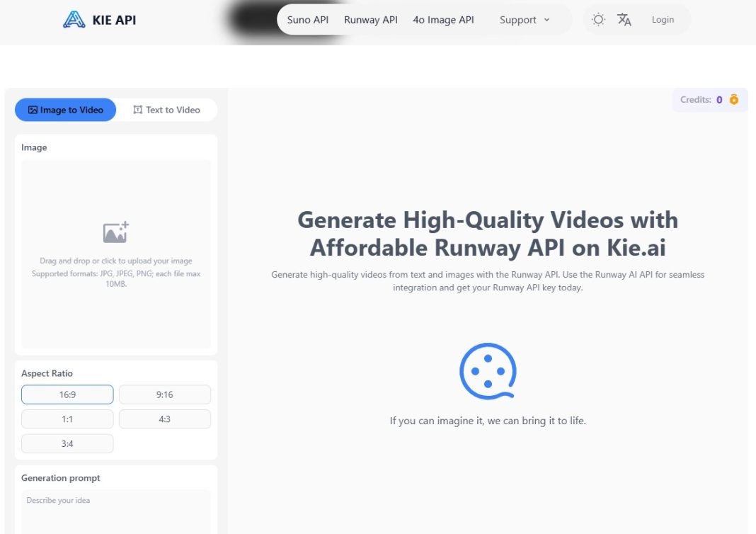This screenshot has width=756, height=534.
Task: Open the Suno API menu item
Action: click(x=307, y=20)
